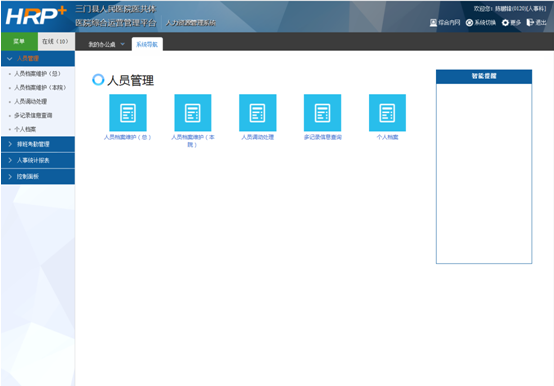
Task: Switch to the 在线（10） tab
Action: (56, 41)
